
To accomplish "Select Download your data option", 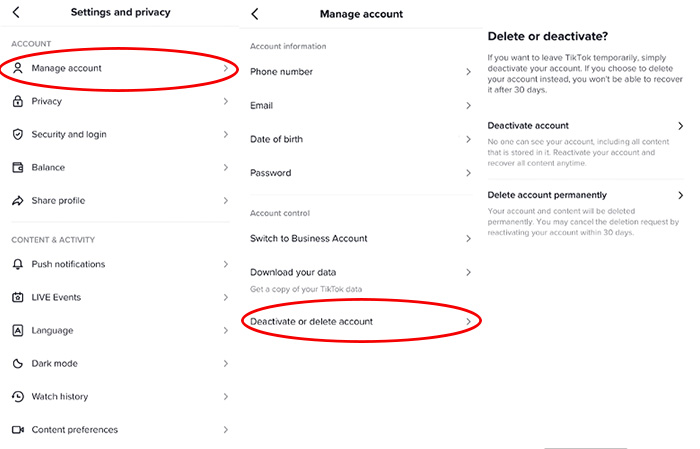I will pos(361,279).
